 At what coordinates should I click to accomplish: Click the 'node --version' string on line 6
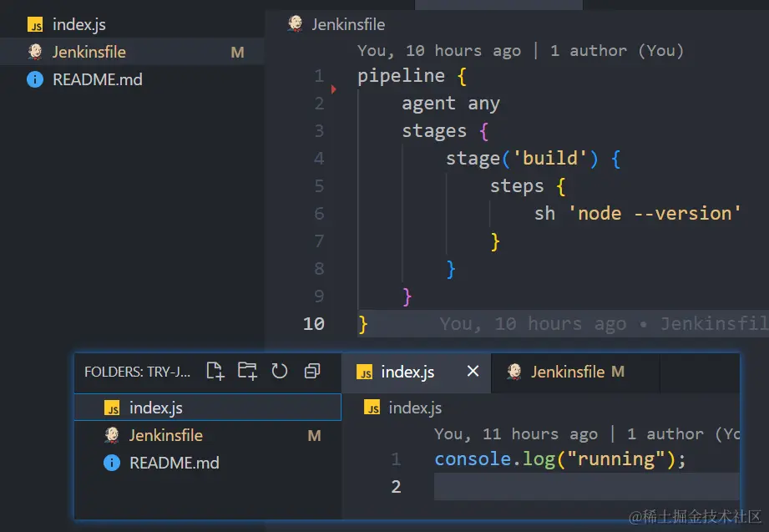click(655, 214)
